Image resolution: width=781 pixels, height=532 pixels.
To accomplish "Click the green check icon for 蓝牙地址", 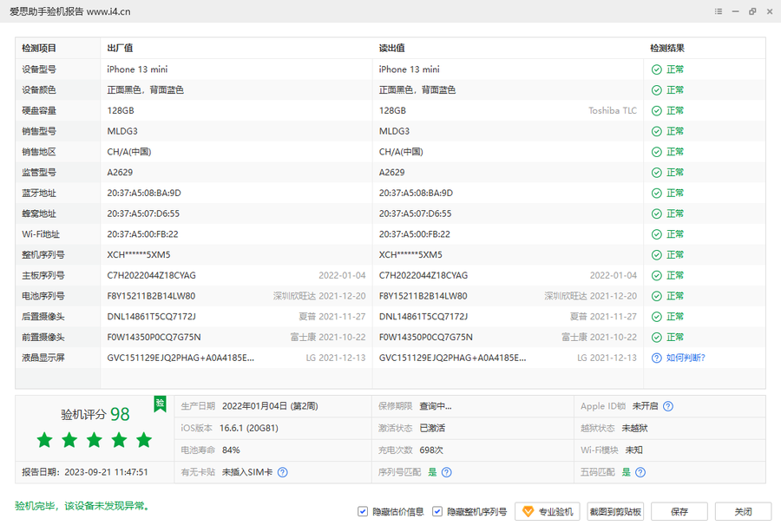I will point(657,193).
